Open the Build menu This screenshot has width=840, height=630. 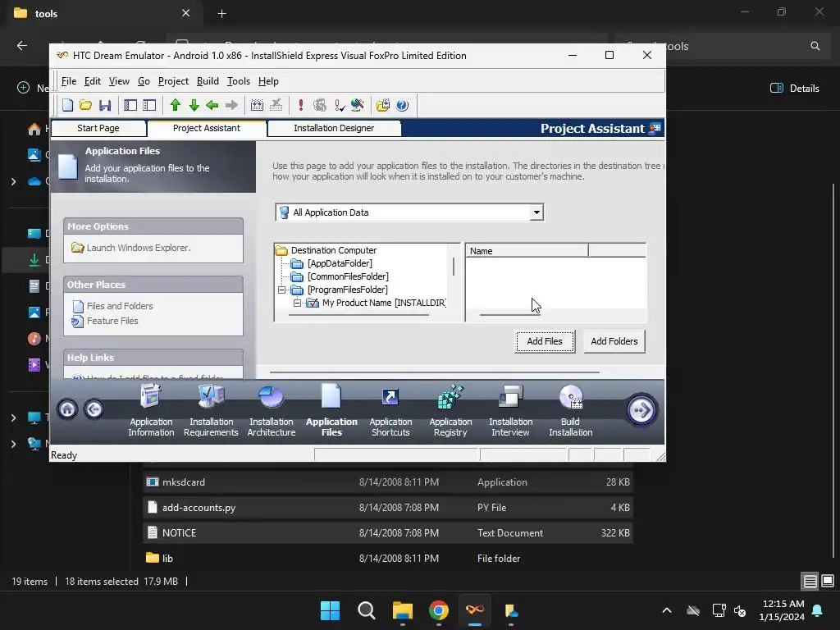208,81
